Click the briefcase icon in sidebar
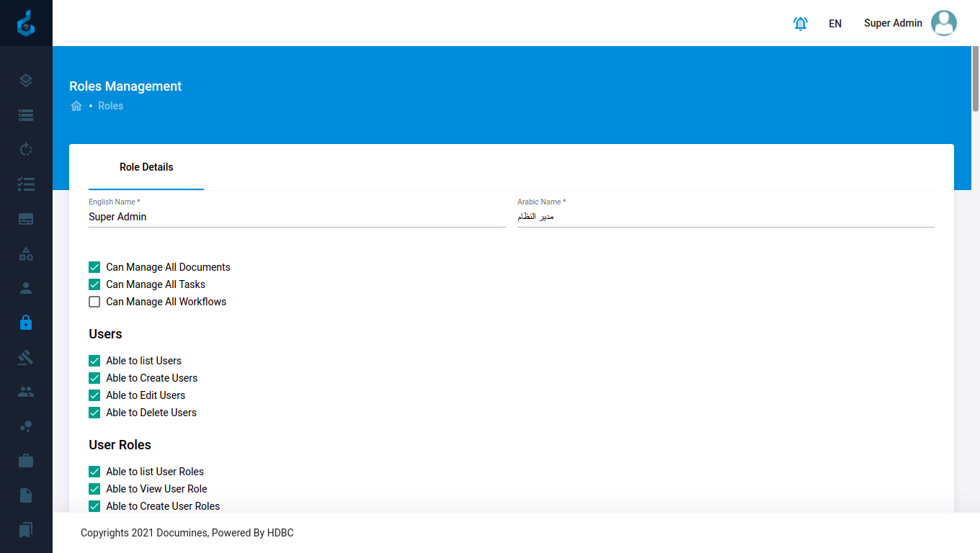This screenshot has width=980, height=553. click(x=26, y=461)
